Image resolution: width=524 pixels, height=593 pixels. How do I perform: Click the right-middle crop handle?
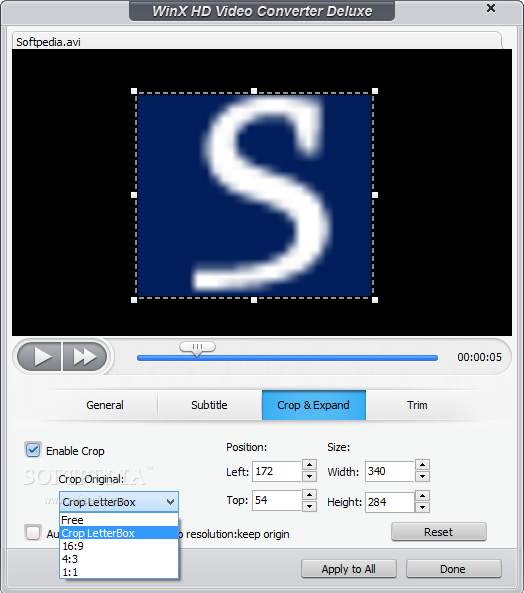click(x=375, y=195)
